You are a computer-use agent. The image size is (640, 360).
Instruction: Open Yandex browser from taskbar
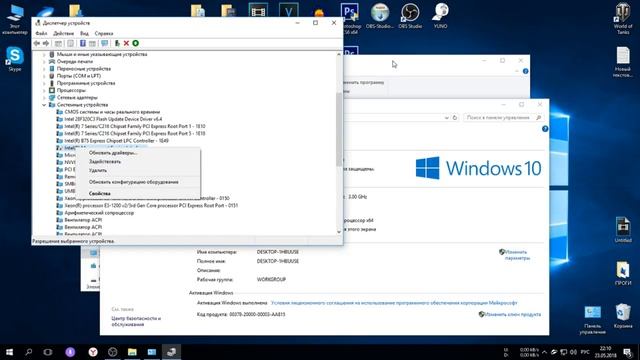pos(93,352)
